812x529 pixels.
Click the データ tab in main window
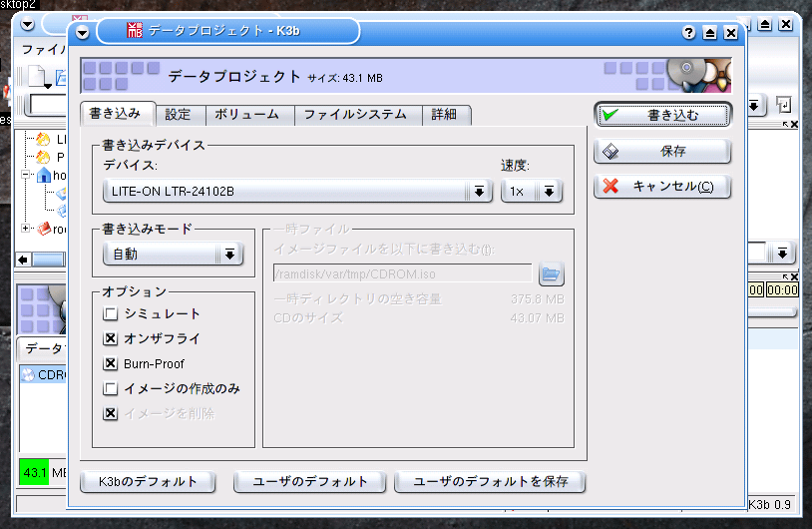[x=44, y=348]
